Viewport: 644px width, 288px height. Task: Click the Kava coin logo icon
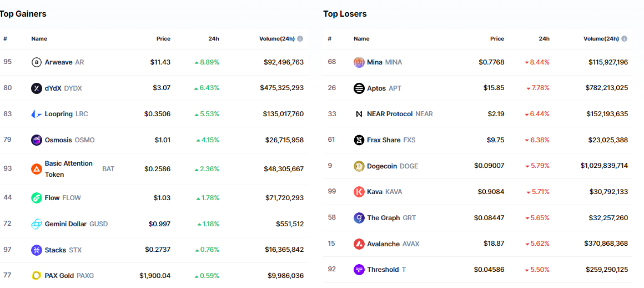click(359, 192)
